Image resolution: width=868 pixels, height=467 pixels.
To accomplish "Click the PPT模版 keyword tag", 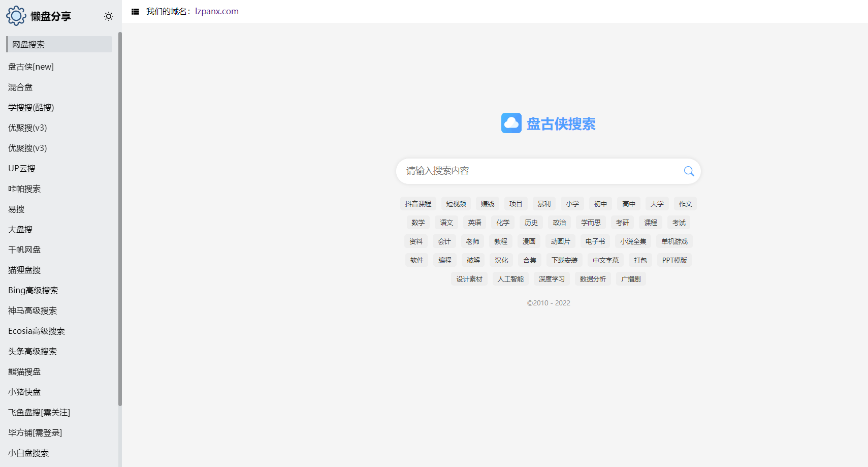I will click(x=674, y=260).
